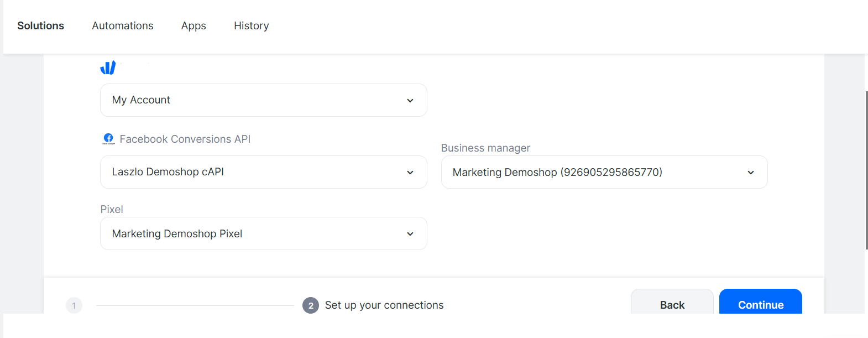Open the Marketing Demoshop Pixel dropdown
The width and height of the screenshot is (868, 338).
tap(264, 233)
